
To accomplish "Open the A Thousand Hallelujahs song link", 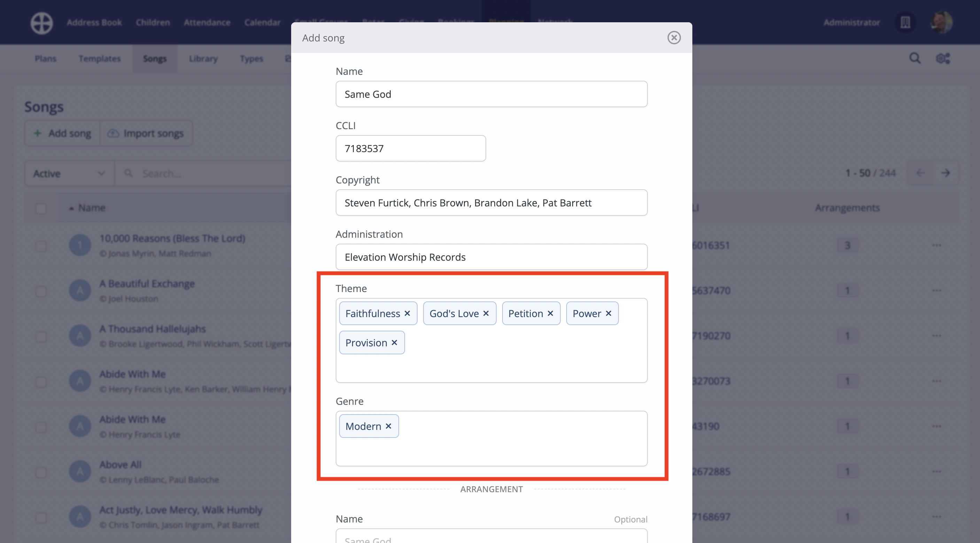I will point(153,329).
